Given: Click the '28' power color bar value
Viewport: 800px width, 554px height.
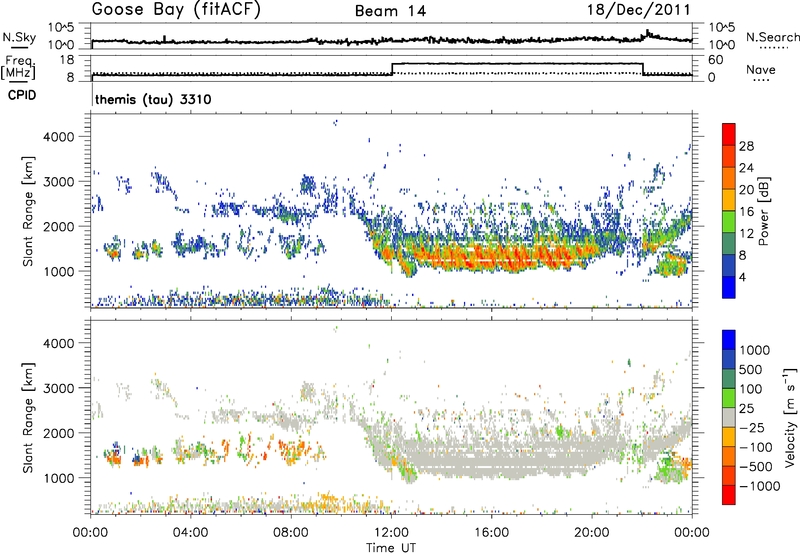Looking at the screenshot, I should 746,146.
